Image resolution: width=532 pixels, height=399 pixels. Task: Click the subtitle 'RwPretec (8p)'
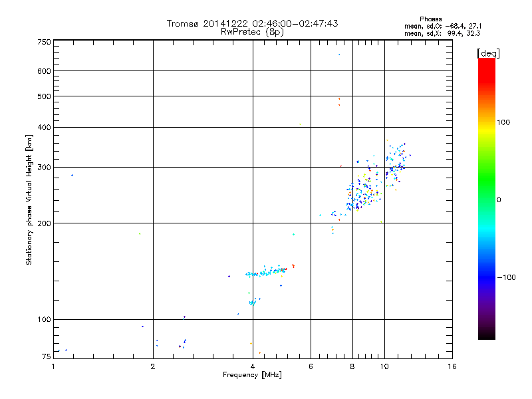pos(252,32)
